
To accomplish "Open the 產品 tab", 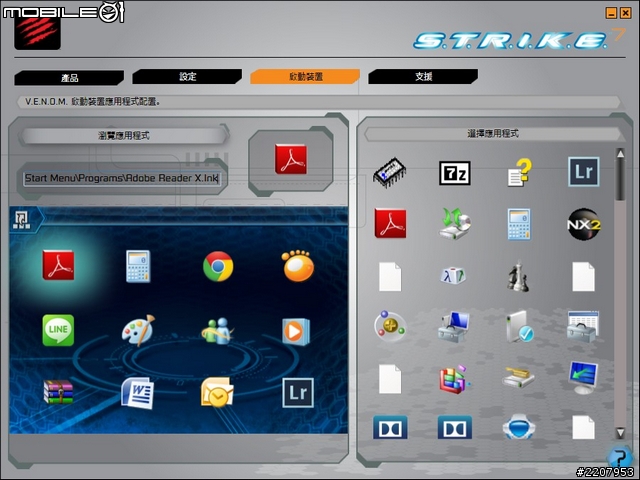I will (69, 77).
